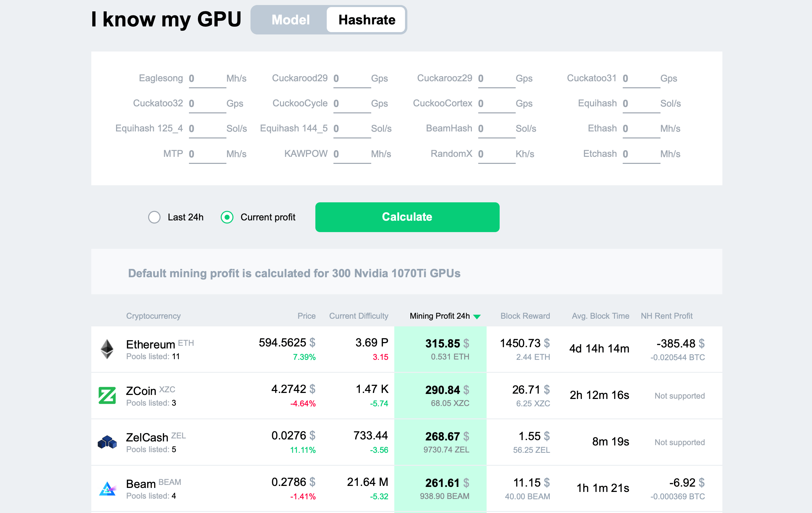Image resolution: width=812 pixels, height=513 pixels.
Task: Select the Last 24h radio button
Action: tap(154, 217)
